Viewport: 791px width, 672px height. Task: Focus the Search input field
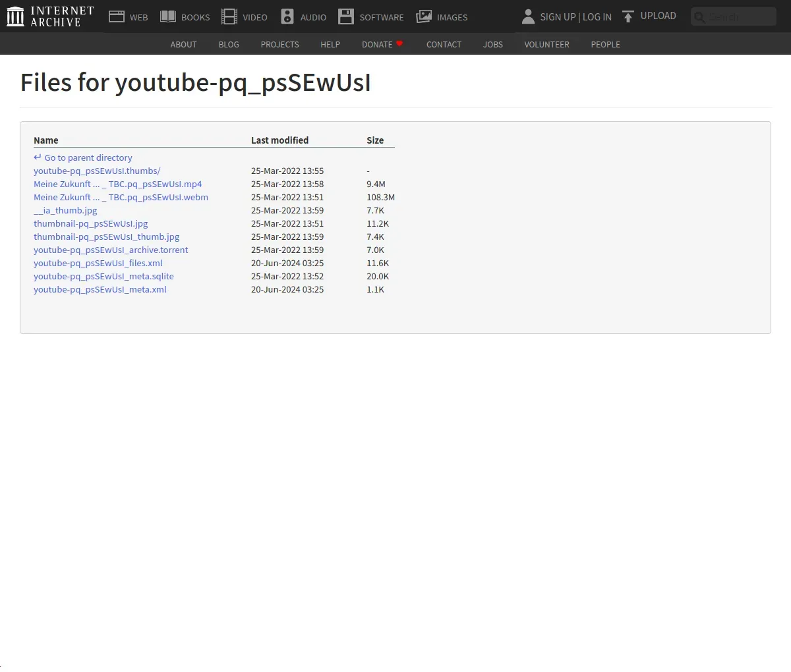734,16
